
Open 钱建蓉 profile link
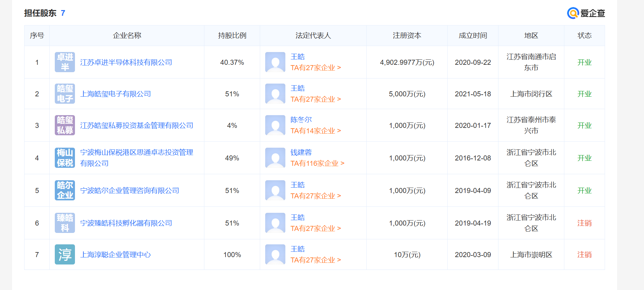pyautogui.click(x=301, y=152)
